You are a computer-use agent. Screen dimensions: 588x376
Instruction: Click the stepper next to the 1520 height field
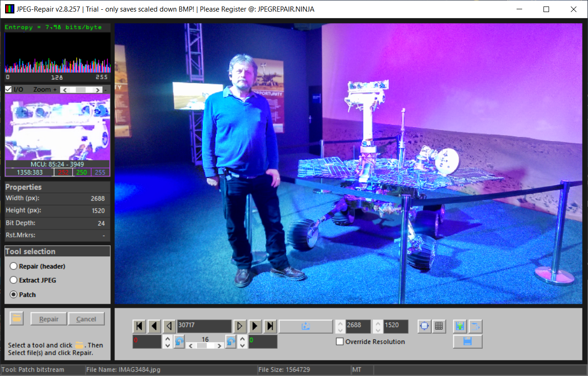377,326
